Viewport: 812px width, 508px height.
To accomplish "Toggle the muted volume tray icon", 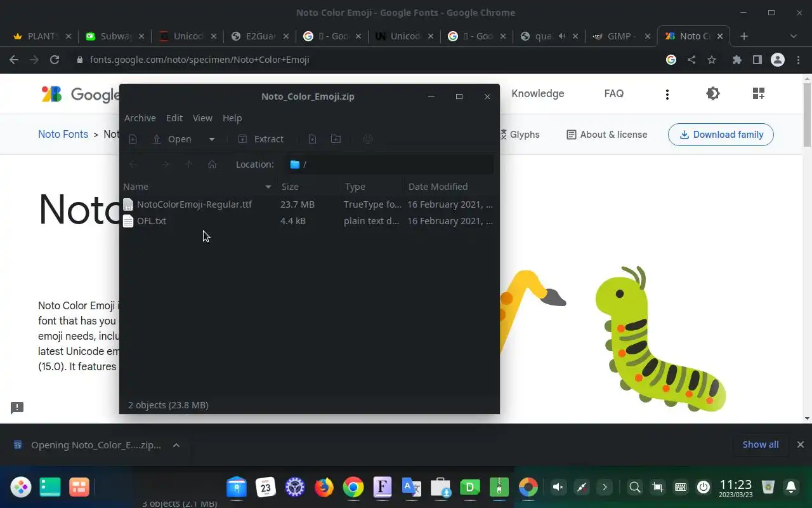I will click(558, 487).
